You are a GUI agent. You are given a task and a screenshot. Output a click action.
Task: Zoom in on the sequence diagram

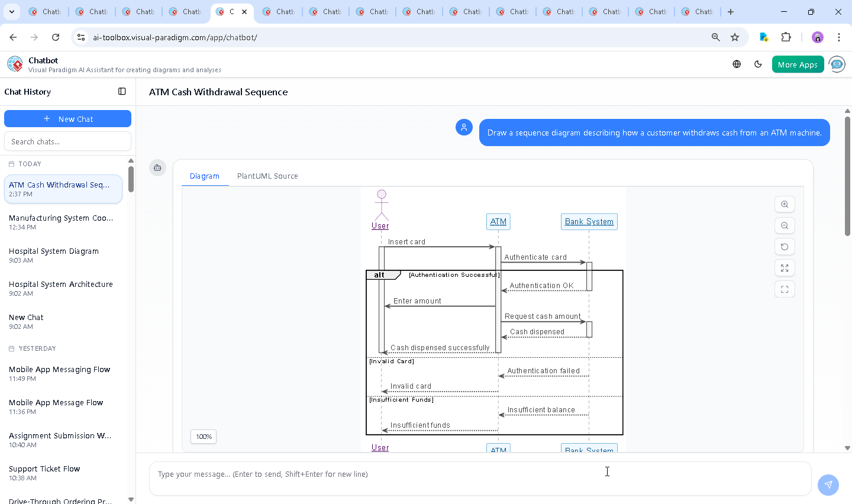pyautogui.click(x=785, y=204)
